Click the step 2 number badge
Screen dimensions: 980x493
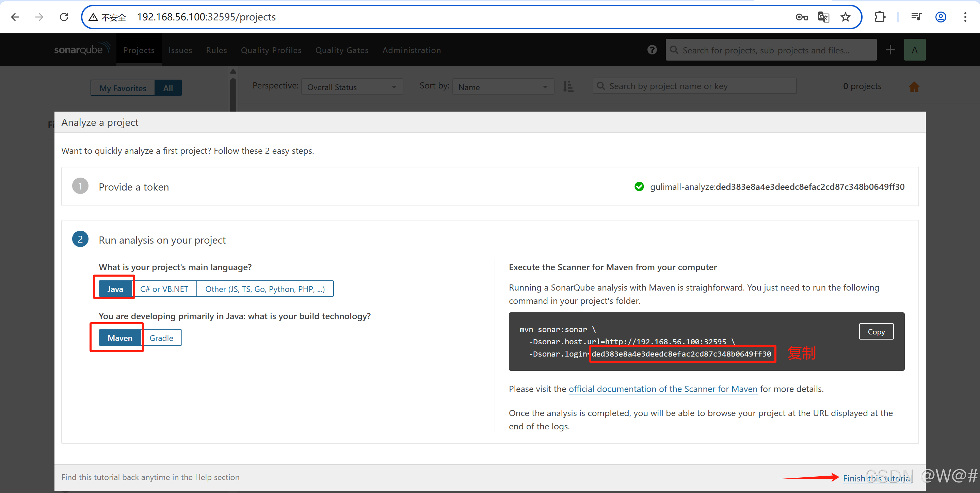point(80,239)
